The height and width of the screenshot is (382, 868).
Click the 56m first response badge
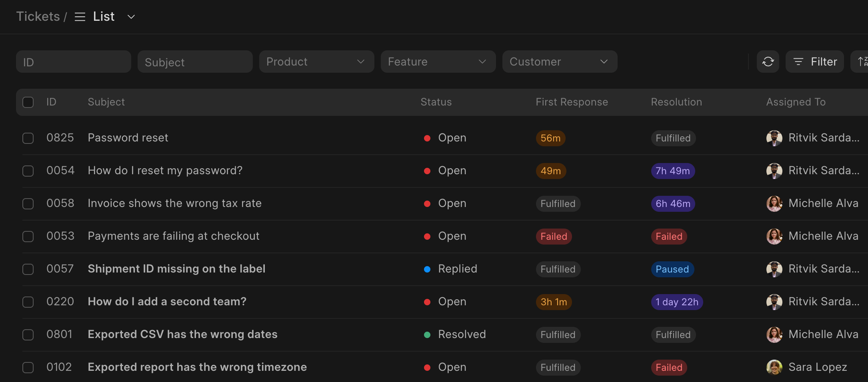point(550,138)
